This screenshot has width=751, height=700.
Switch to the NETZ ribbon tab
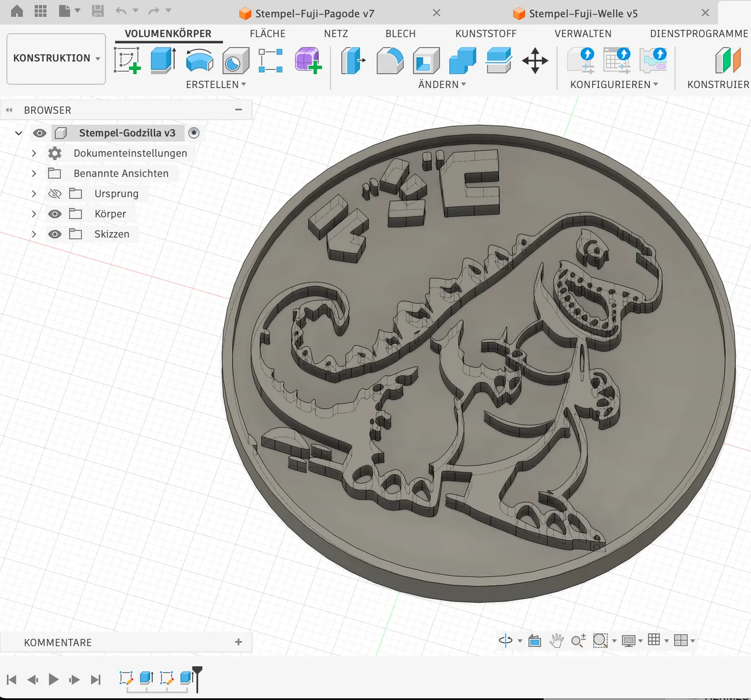pyautogui.click(x=336, y=34)
